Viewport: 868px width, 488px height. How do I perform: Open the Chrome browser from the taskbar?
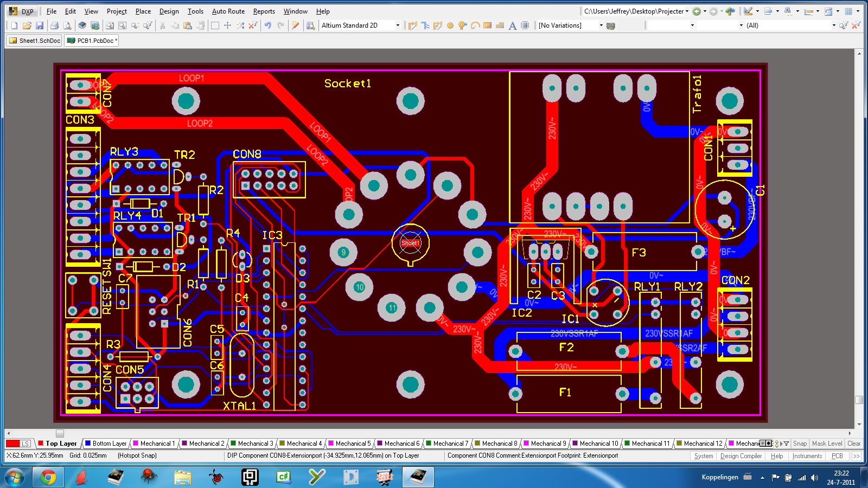click(49, 478)
